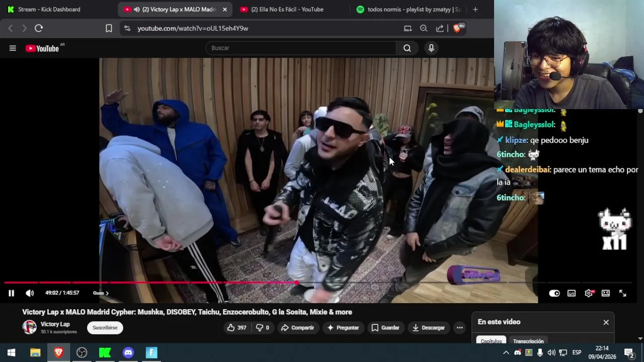Click username 'dealerdeibai' in chat
The width and height of the screenshot is (644, 362).
pyautogui.click(x=527, y=170)
